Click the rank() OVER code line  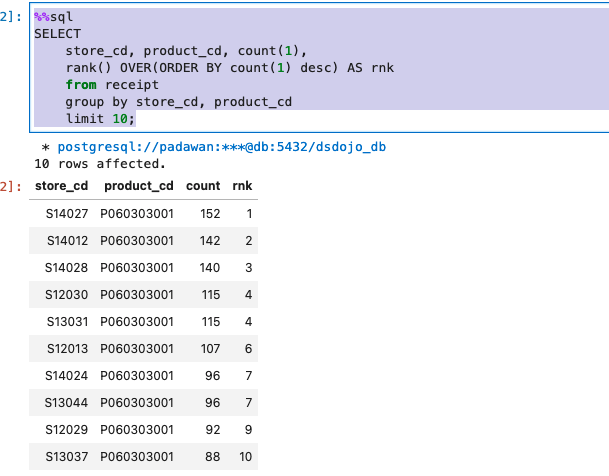coord(230,68)
